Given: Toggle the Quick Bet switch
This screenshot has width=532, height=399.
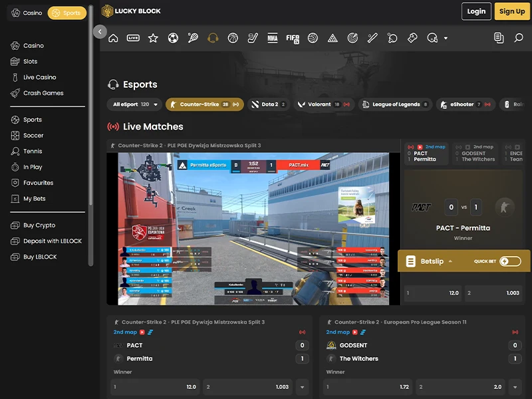Looking at the screenshot, I should coord(510,261).
